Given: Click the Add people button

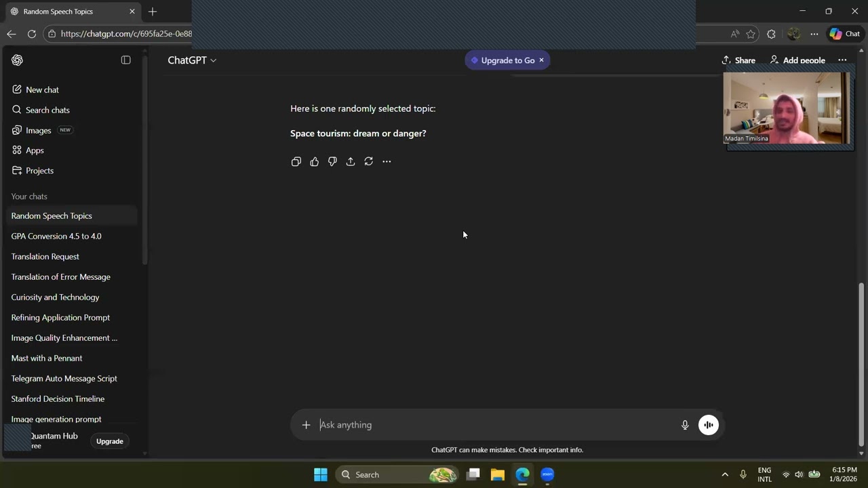Looking at the screenshot, I should tap(797, 60).
